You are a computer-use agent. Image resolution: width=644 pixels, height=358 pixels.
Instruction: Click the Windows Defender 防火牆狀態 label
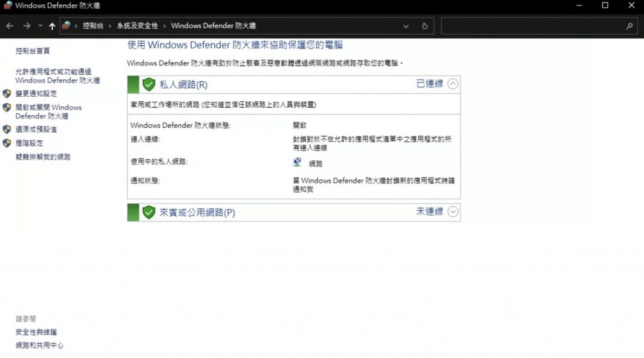click(x=180, y=125)
